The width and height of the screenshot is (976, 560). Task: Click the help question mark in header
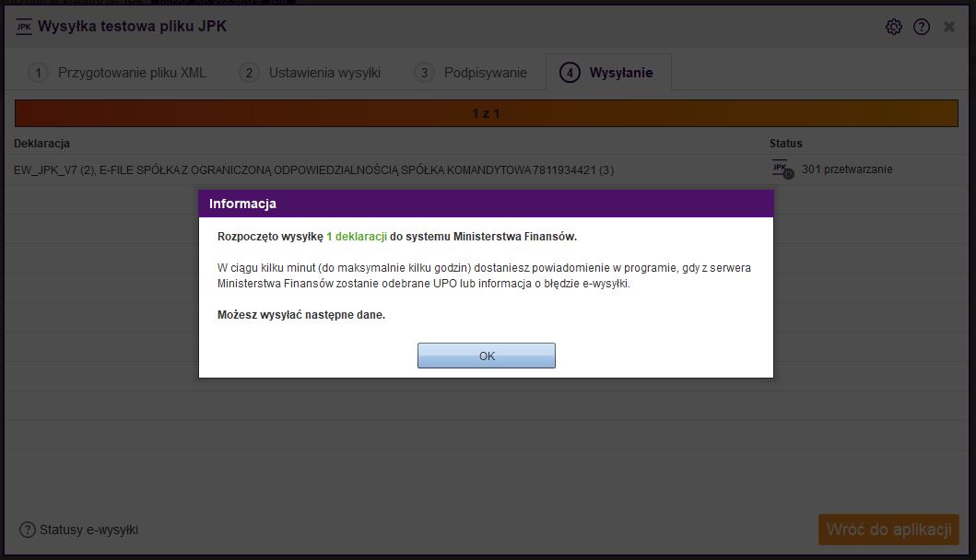(922, 27)
